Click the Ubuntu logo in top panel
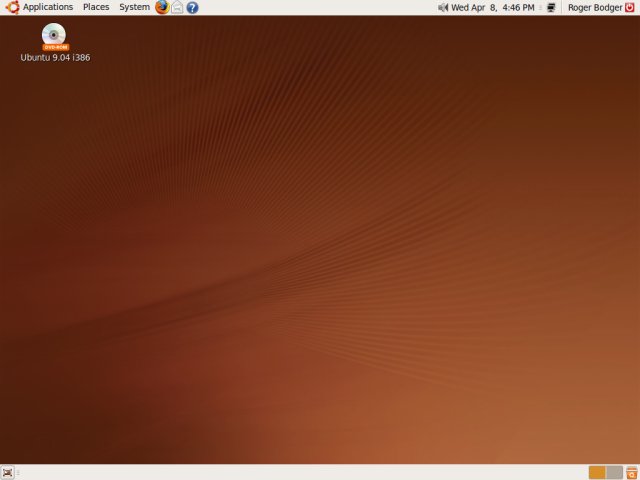 [12, 7]
